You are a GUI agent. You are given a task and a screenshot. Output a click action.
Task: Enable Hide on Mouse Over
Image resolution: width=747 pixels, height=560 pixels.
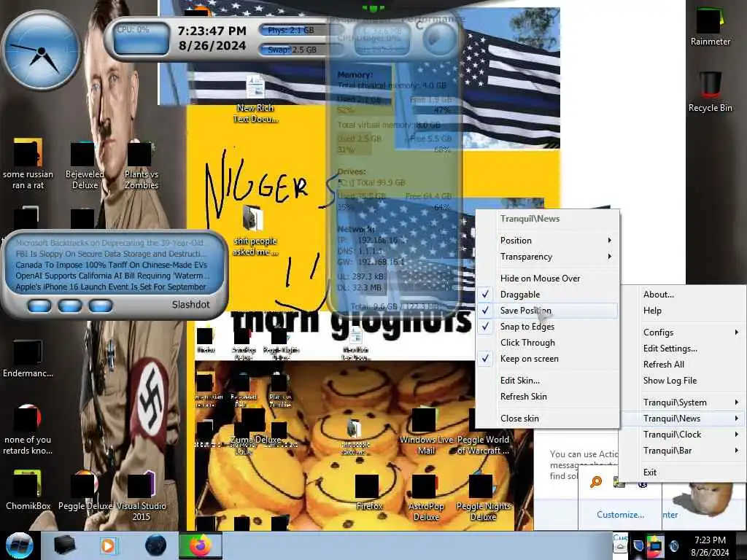coord(548,278)
